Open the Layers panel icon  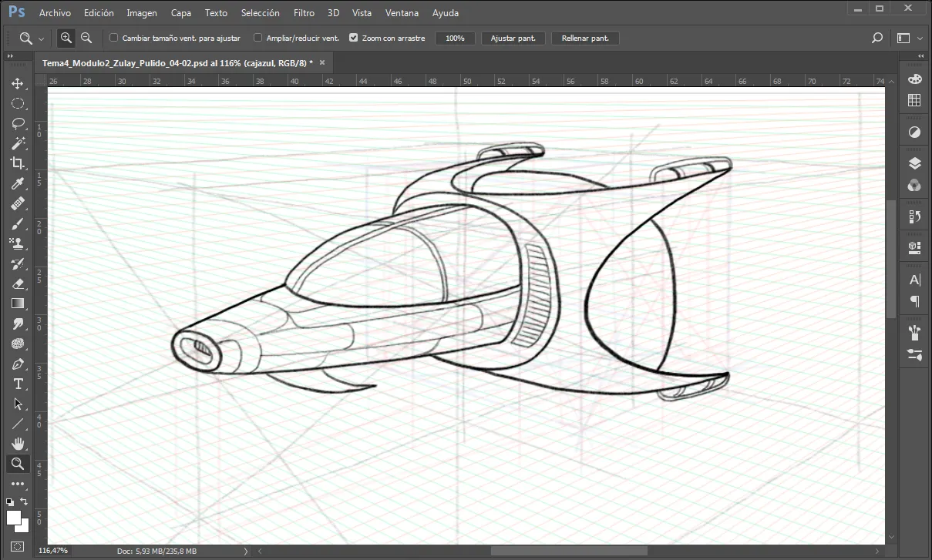914,163
